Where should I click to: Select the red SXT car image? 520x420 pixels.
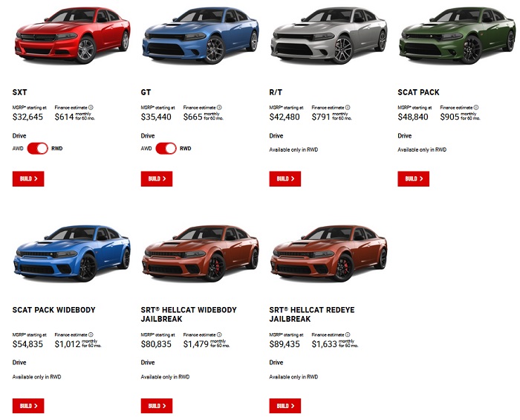click(72, 35)
